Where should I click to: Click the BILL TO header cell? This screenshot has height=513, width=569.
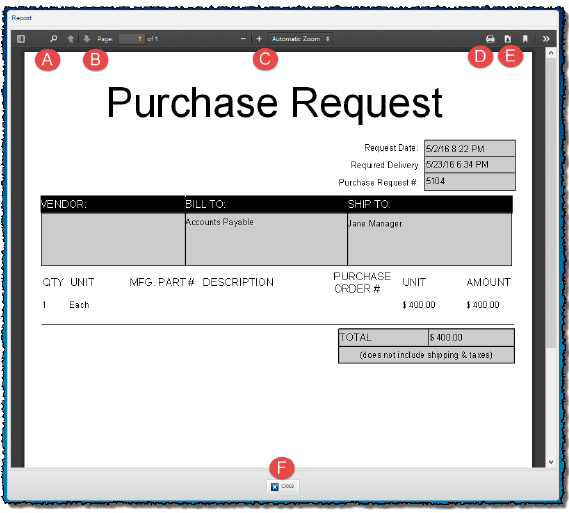pos(266,204)
